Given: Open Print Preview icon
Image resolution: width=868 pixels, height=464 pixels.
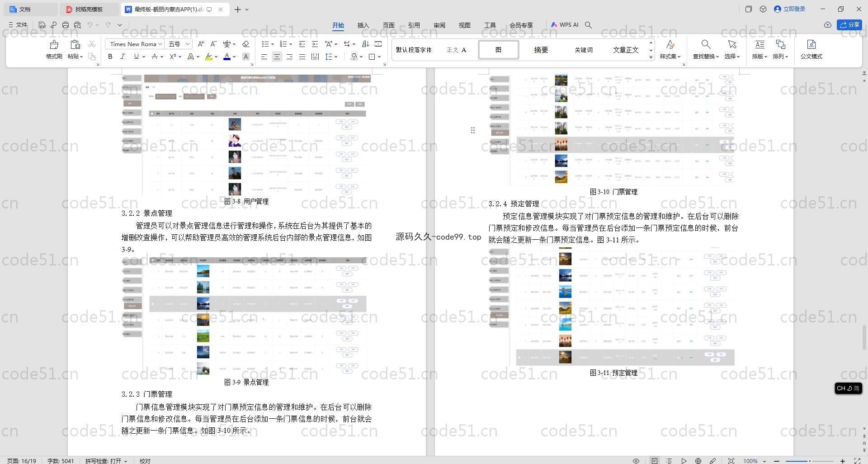Looking at the screenshot, I should point(77,25).
